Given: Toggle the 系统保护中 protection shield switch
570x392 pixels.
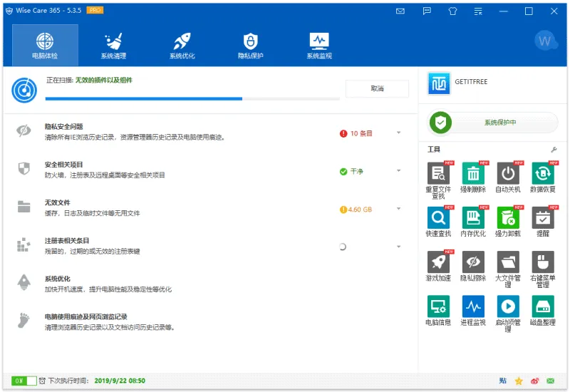Looking at the screenshot, I should pyautogui.click(x=493, y=123).
